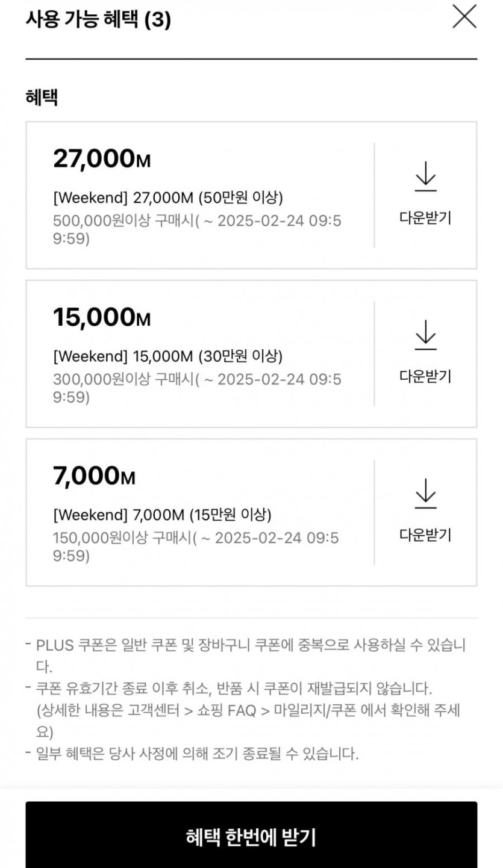Select the large 27,000M amount heading
This screenshot has width=503, height=868.
point(102,159)
